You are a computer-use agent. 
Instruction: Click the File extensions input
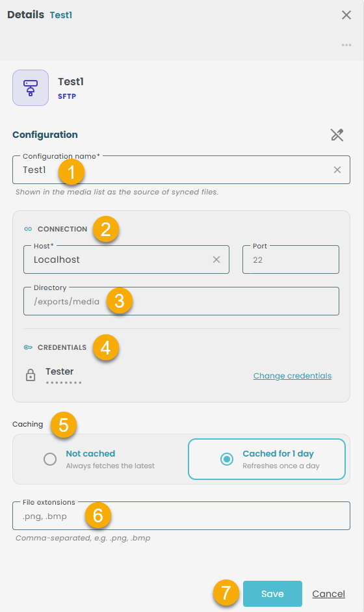(181, 516)
